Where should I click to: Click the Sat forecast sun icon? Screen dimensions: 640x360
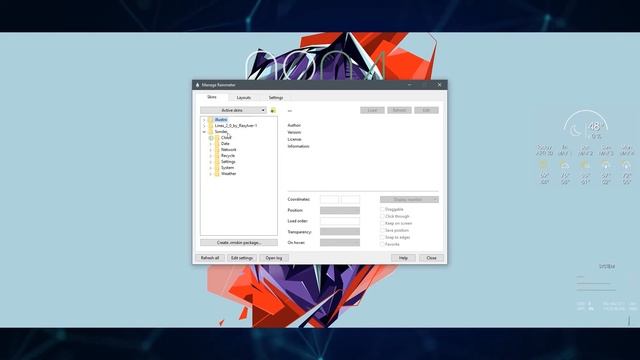coord(585,164)
